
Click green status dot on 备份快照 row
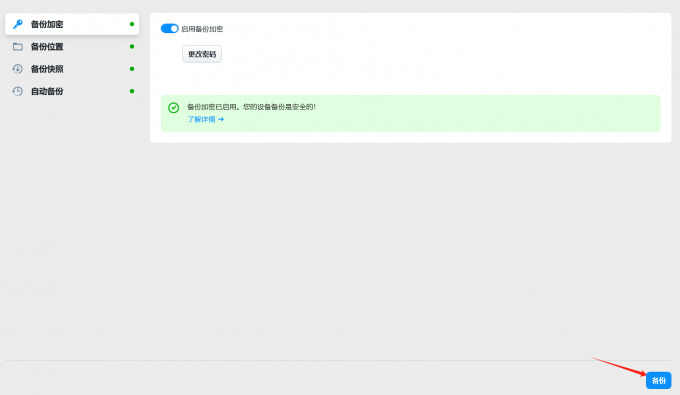tap(132, 69)
